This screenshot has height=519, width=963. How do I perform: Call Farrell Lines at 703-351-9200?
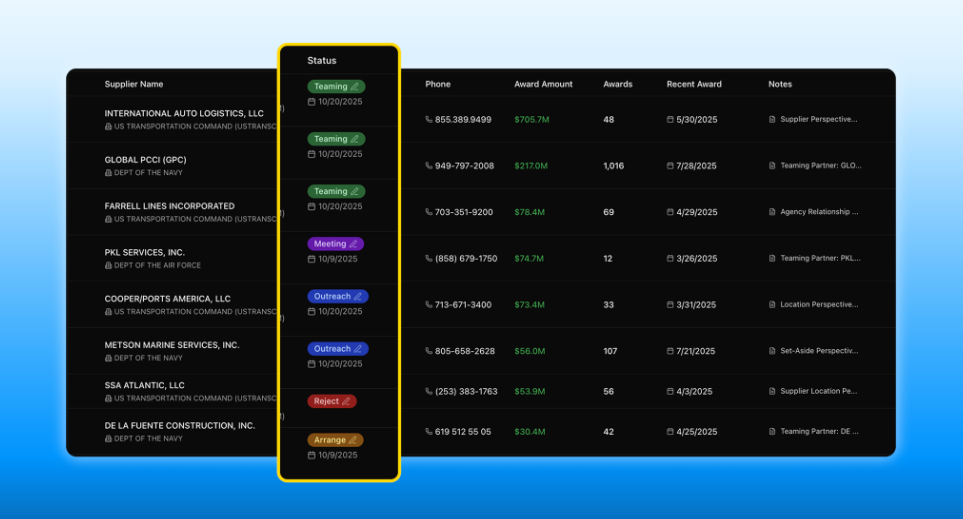[x=463, y=212]
